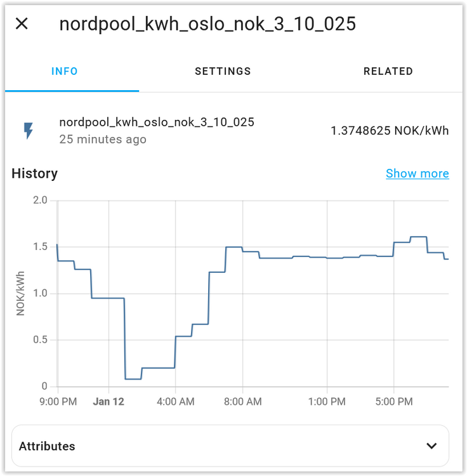Click the 4:00 AM x-axis label

(174, 402)
